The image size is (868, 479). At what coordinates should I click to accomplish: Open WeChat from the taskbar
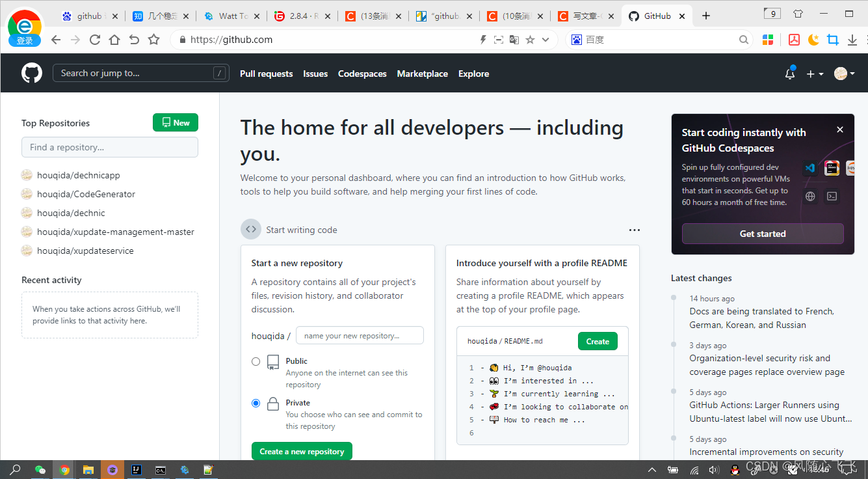tap(40, 469)
